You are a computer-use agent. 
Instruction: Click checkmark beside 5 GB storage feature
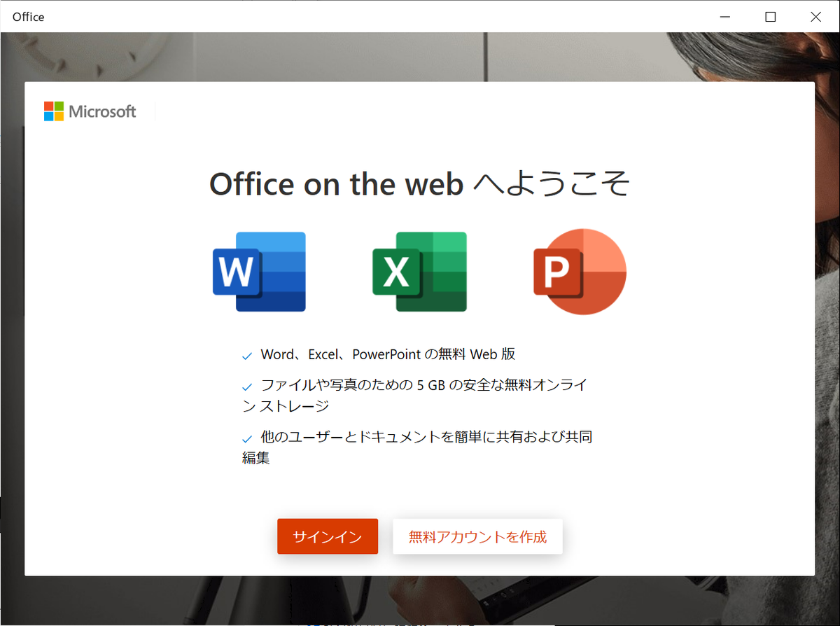247,385
